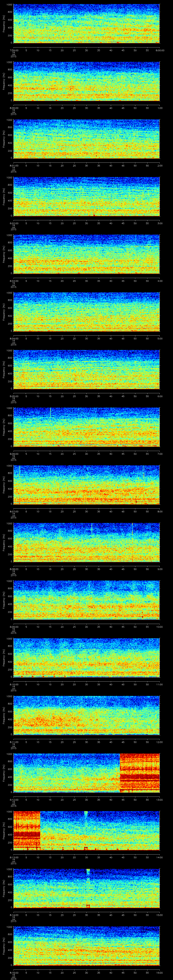This screenshot has width=173, height=980.
Task: Click the red noise block in 8:13:00 panel
Action: [x=27, y=831]
